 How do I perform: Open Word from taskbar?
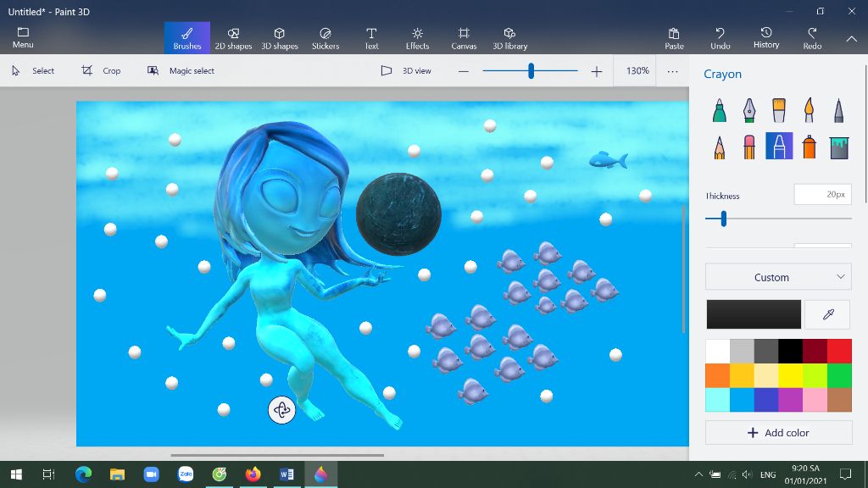[287, 474]
